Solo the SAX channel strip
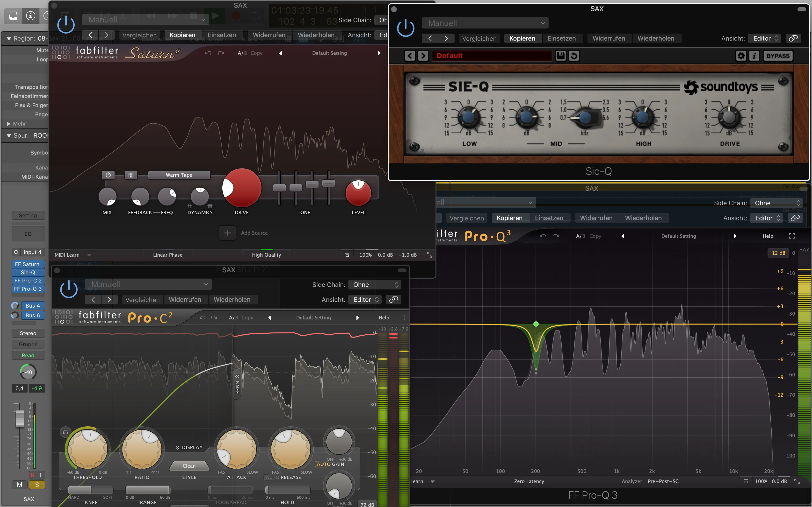812x507 pixels. 37,485
